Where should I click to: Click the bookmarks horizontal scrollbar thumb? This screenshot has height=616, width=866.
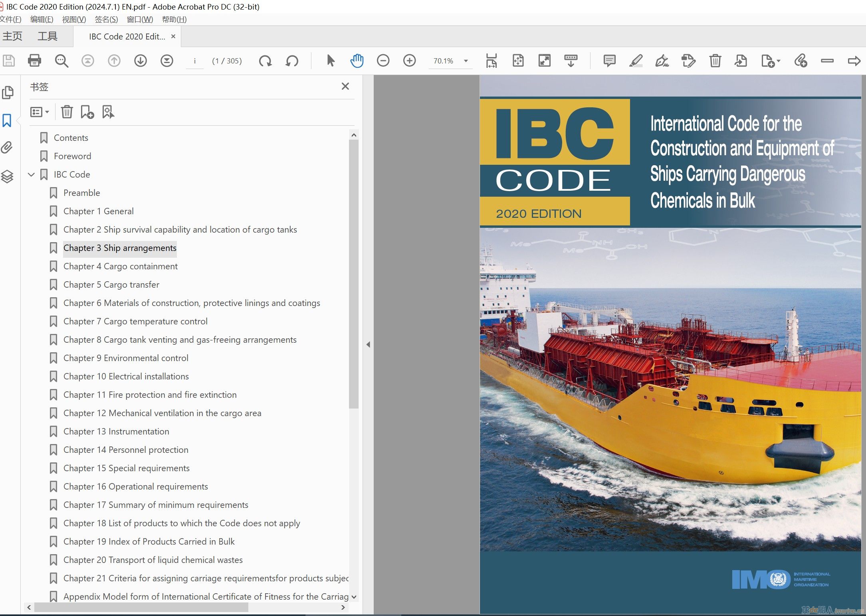coord(141,607)
